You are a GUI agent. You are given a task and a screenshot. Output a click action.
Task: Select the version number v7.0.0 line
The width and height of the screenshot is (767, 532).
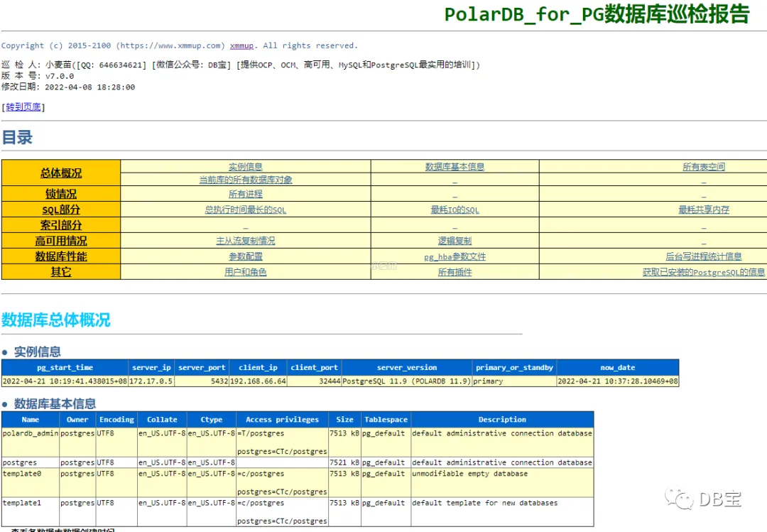(38, 76)
